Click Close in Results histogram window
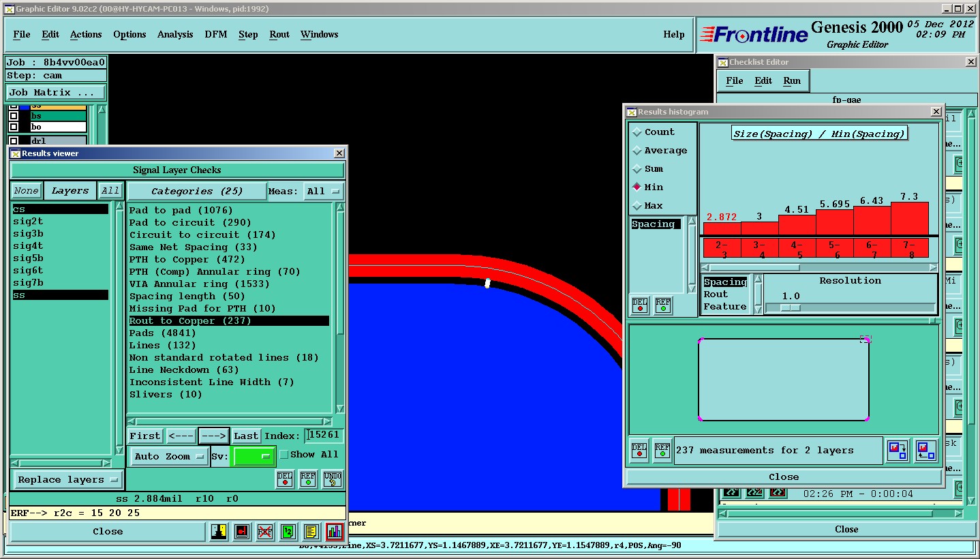 [784, 477]
